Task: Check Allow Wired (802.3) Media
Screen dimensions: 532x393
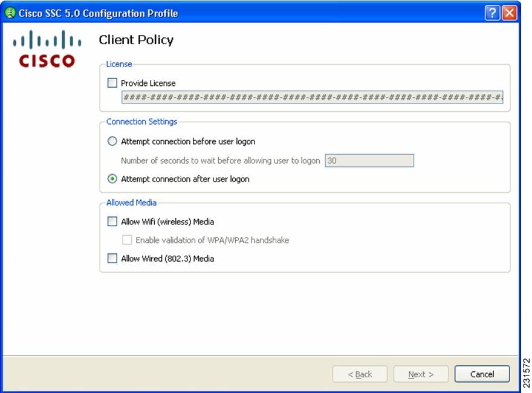Action: (x=112, y=259)
